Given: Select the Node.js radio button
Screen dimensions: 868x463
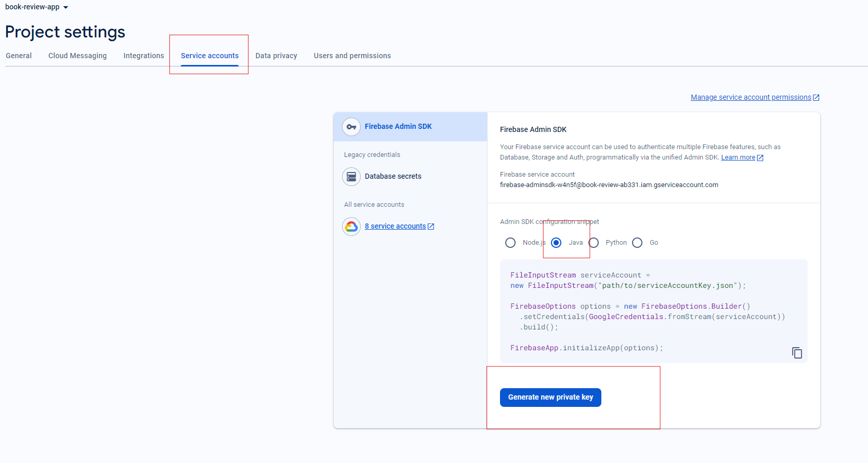Looking at the screenshot, I should (x=510, y=243).
